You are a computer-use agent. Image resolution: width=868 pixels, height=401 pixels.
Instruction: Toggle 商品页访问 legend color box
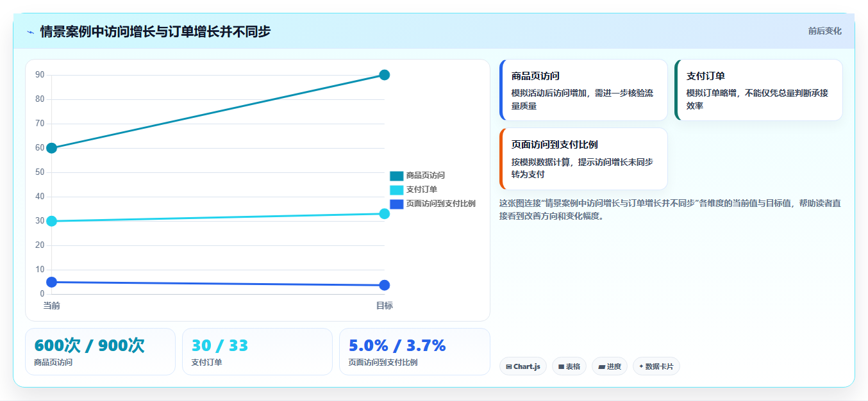pyautogui.click(x=396, y=176)
